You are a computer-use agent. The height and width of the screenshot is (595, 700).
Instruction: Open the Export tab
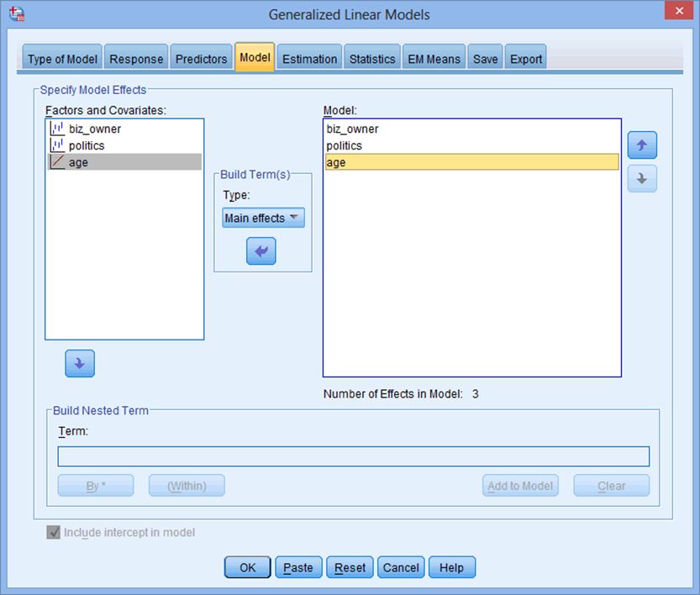[526, 59]
